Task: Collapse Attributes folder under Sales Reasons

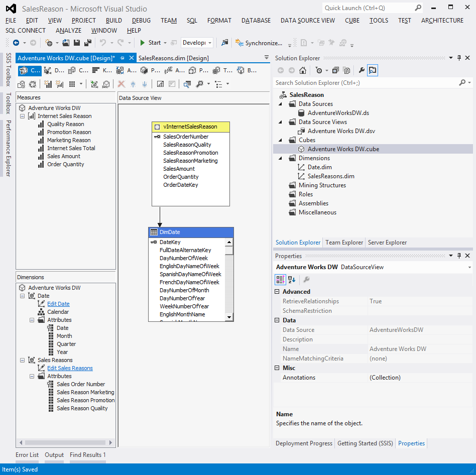Action: point(32,377)
